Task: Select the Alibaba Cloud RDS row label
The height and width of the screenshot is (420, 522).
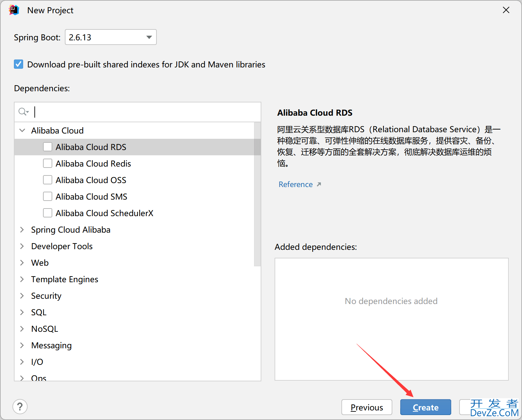Action: [91, 147]
